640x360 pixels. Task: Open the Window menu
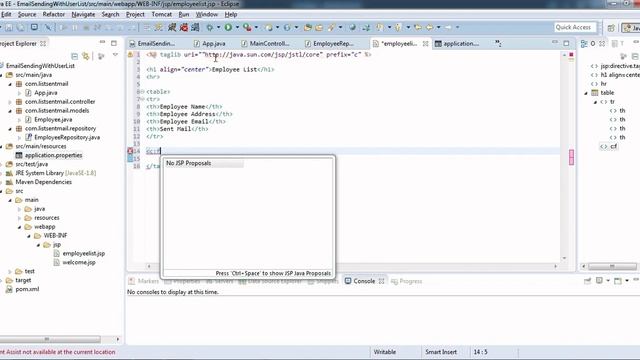207,14
